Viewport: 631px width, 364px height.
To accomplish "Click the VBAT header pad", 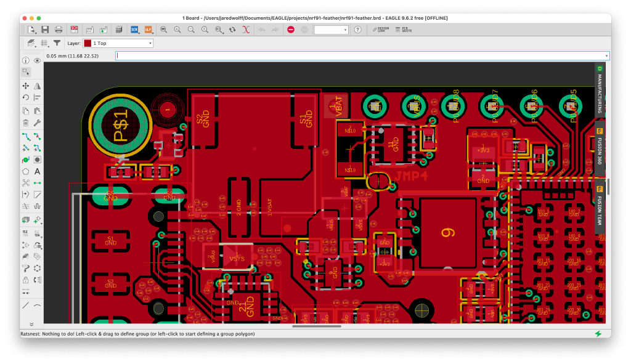I will point(336,107).
